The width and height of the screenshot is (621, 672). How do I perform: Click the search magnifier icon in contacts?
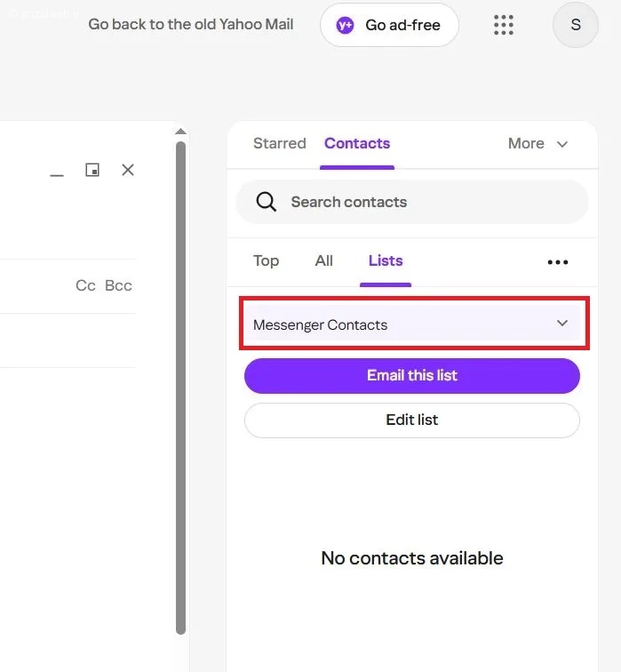point(267,202)
